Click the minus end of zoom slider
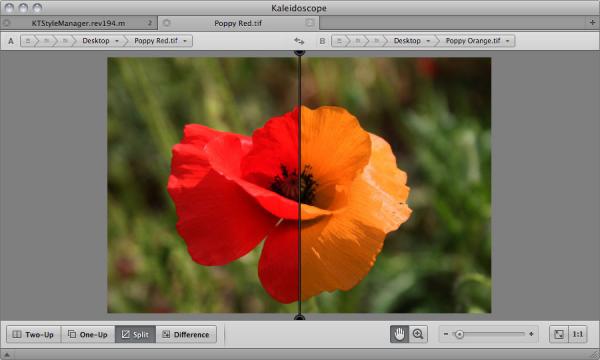The width and height of the screenshot is (600, 360). point(446,334)
